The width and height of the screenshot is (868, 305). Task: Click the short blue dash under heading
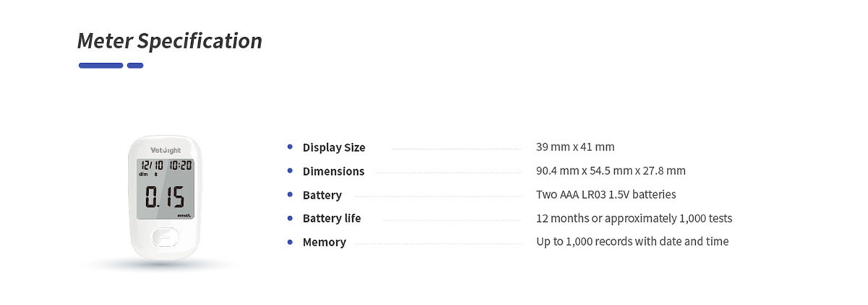pos(135,66)
